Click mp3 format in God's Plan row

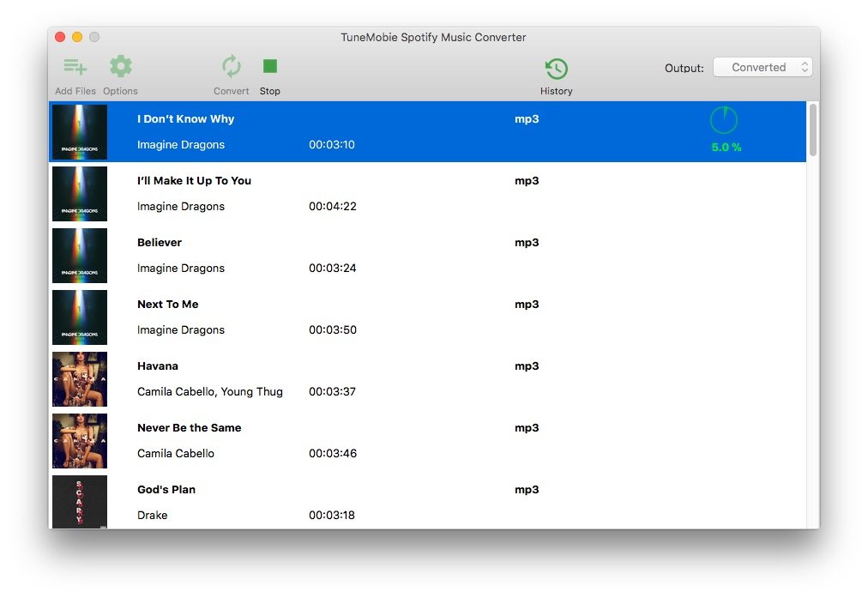pyautogui.click(x=527, y=490)
